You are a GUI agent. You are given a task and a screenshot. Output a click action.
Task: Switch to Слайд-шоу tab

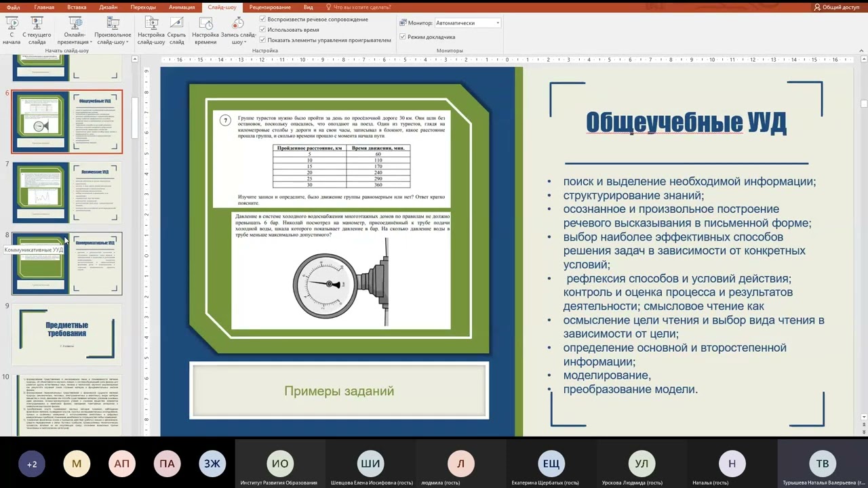coord(222,7)
